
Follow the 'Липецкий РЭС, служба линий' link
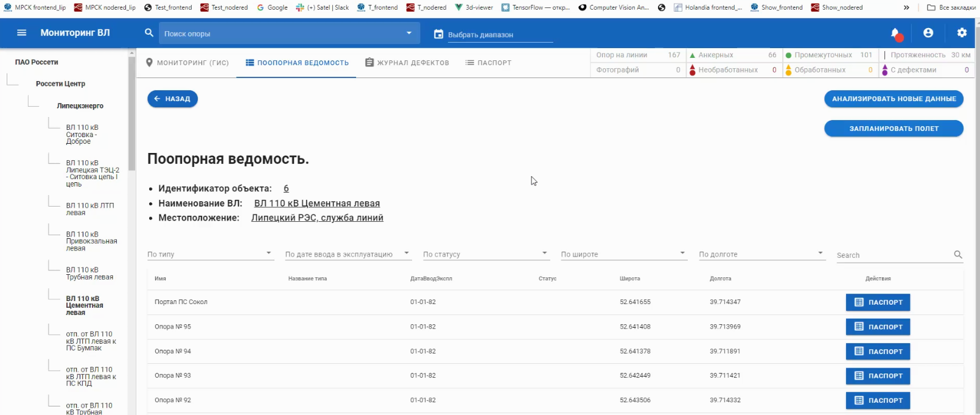(317, 218)
